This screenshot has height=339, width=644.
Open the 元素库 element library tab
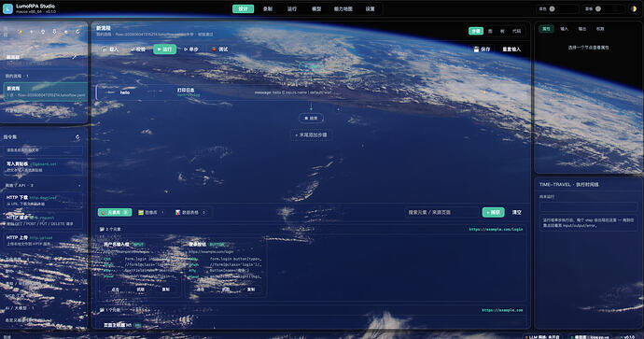coord(115,212)
